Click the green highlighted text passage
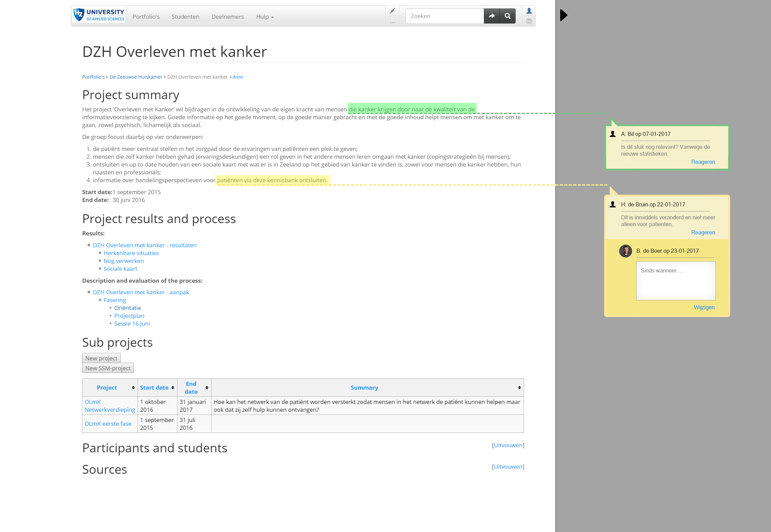Image resolution: width=771 pixels, height=532 pixels. [x=411, y=109]
